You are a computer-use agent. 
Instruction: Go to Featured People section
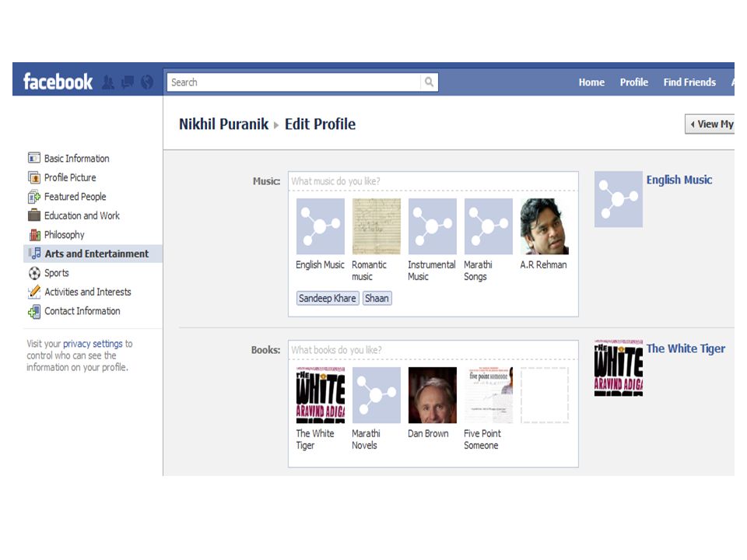(75, 196)
